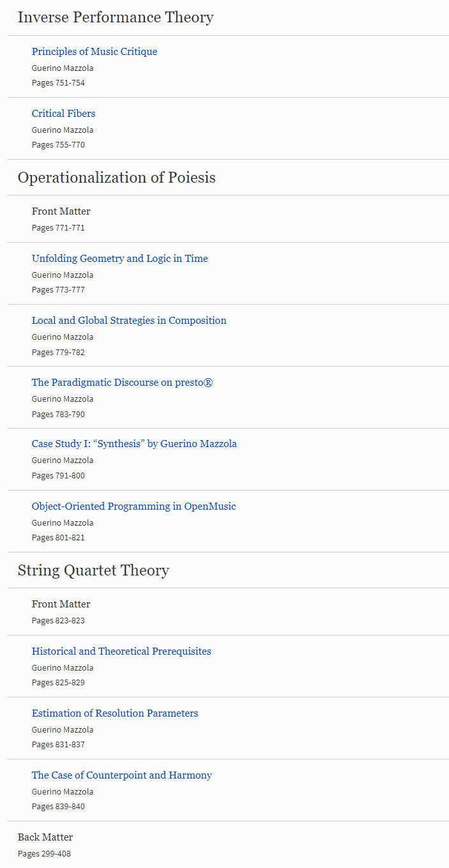Click Pages 801-821 under OpenMusic chapter
The width and height of the screenshot is (449, 868).
pyautogui.click(x=58, y=537)
